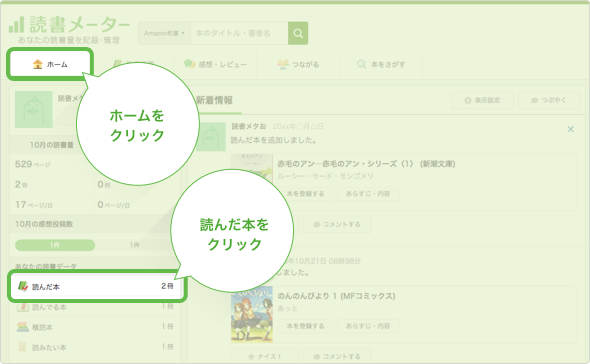Open 読みたい本 in sidebar
The image size is (590, 364).
pyautogui.click(x=95, y=347)
